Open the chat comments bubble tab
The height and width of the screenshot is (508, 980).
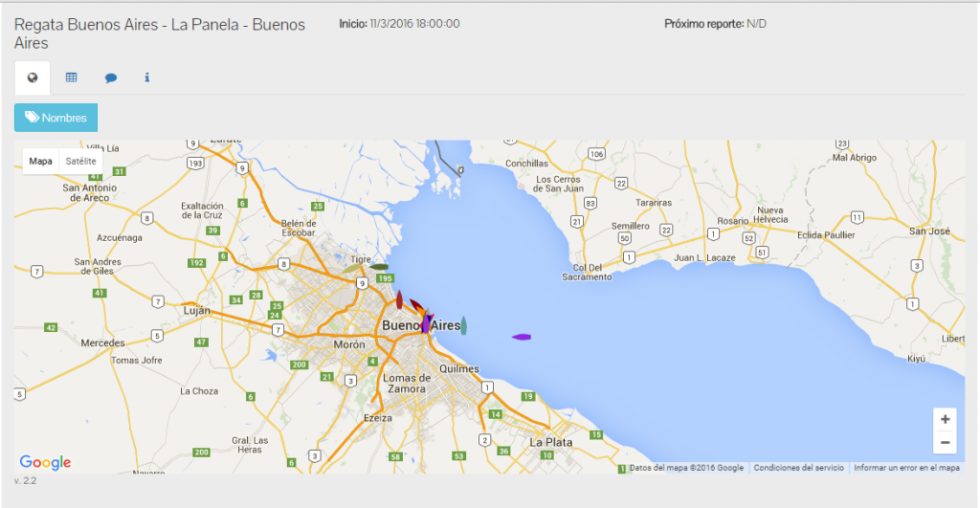click(x=111, y=78)
